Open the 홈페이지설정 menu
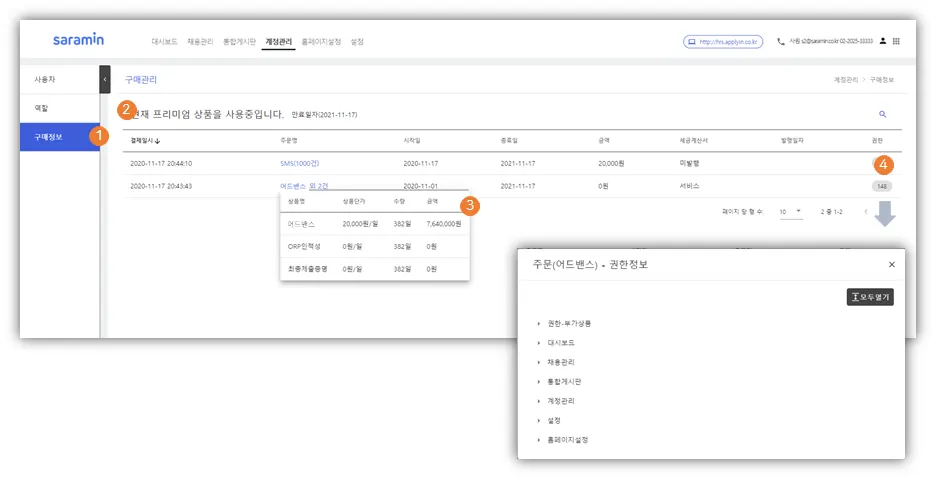The image size is (936, 479). point(321,42)
